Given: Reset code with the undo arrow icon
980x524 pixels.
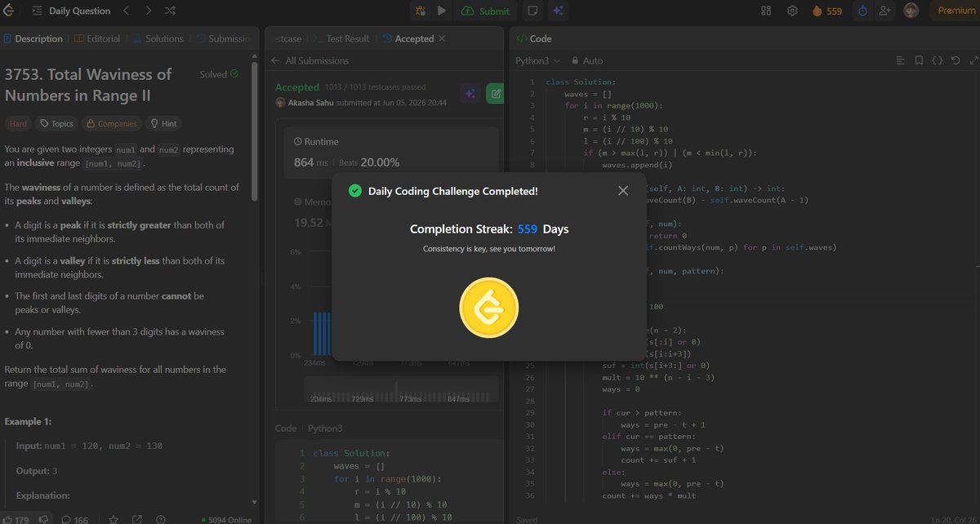Looking at the screenshot, I should click(955, 60).
